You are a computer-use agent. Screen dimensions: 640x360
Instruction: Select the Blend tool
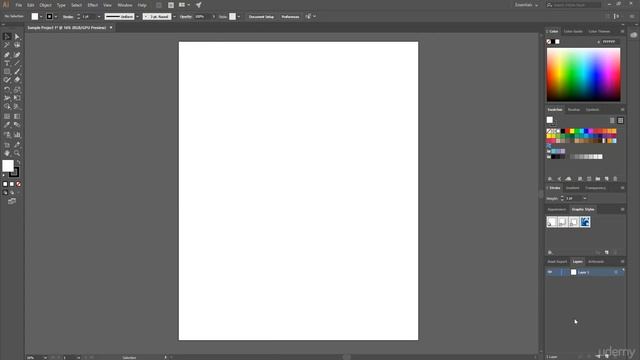click(17, 125)
